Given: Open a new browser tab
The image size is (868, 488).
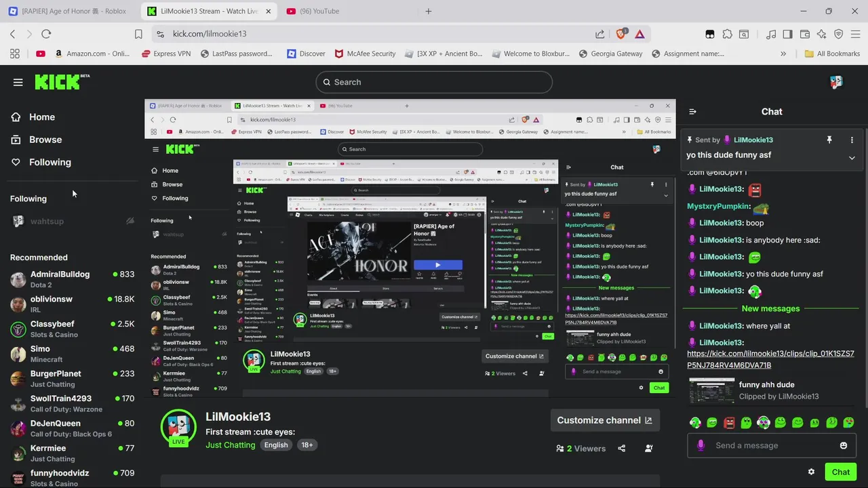Looking at the screenshot, I should coord(428,11).
